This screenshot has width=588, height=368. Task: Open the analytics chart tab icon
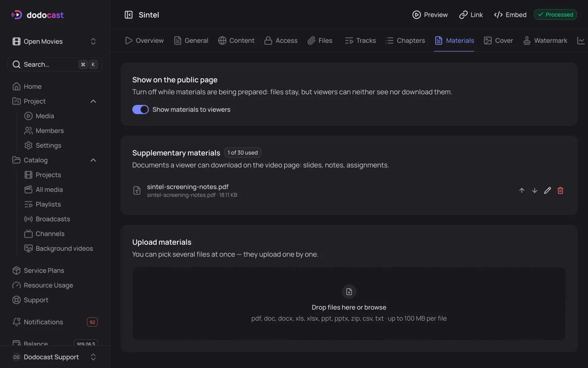(581, 40)
